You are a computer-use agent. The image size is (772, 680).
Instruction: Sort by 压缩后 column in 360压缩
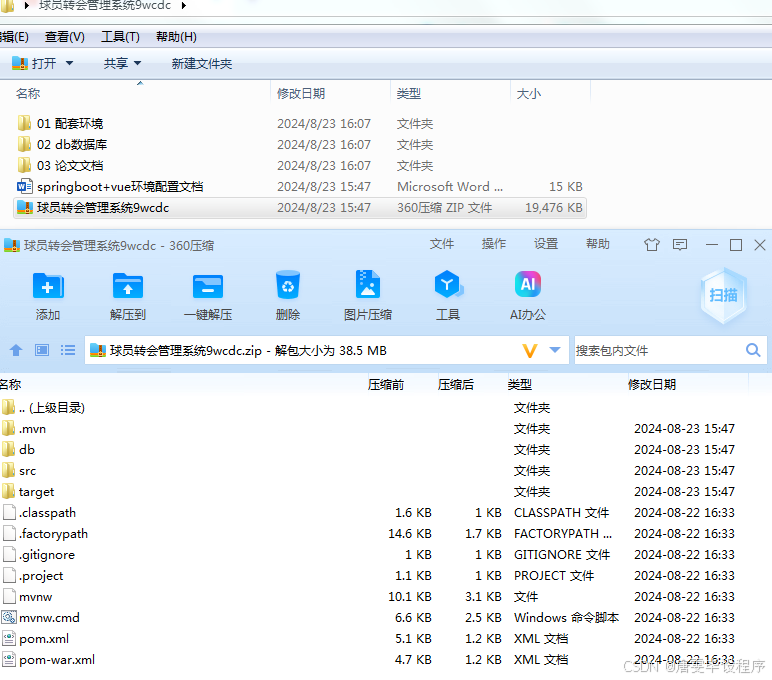pyautogui.click(x=455, y=385)
